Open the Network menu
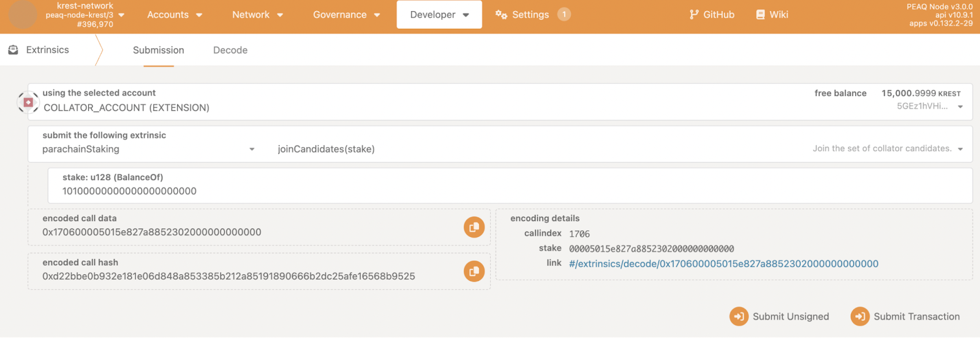 point(257,15)
